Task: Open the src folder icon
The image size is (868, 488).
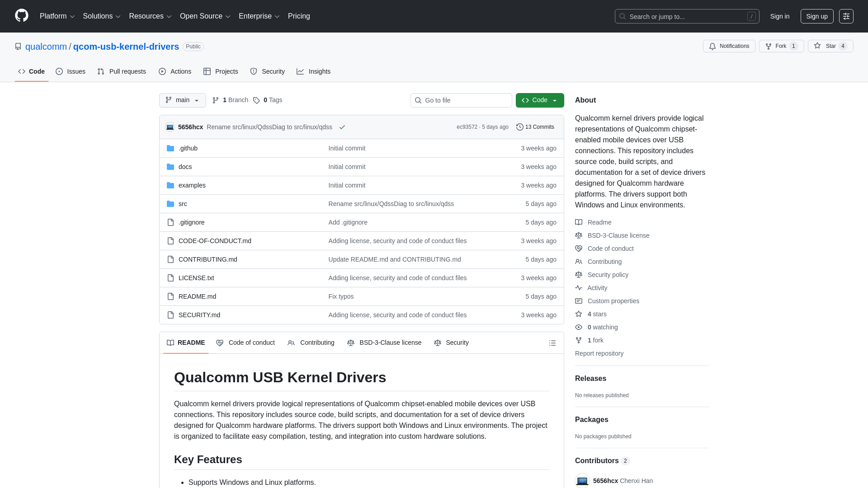Action: coord(170,204)
